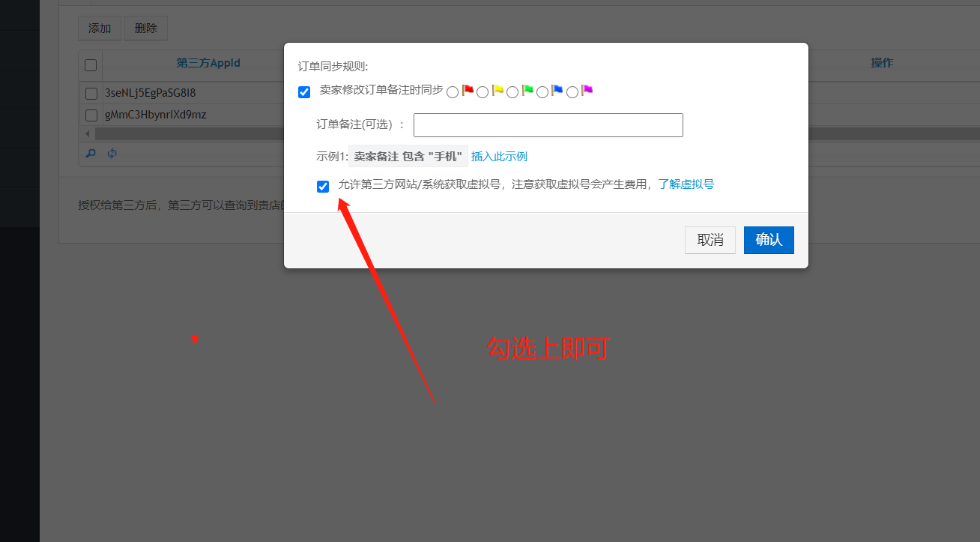This screenshot has height=542, width=980.
Task: Select the yellow flag radio button
Action: click(x=483, y=92)
